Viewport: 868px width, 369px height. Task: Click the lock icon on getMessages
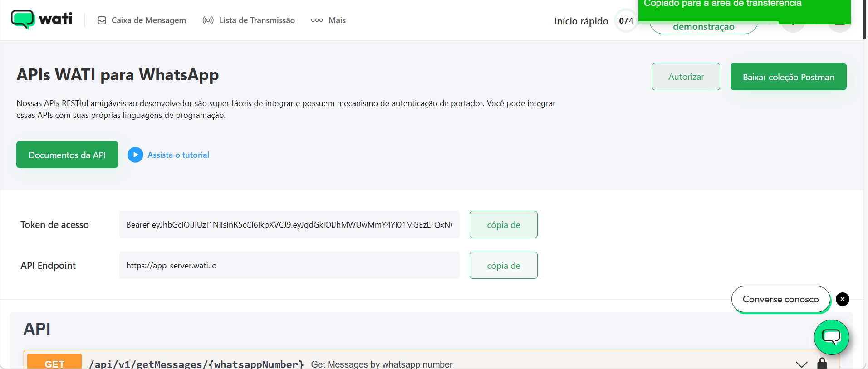(x=822, y=363)
